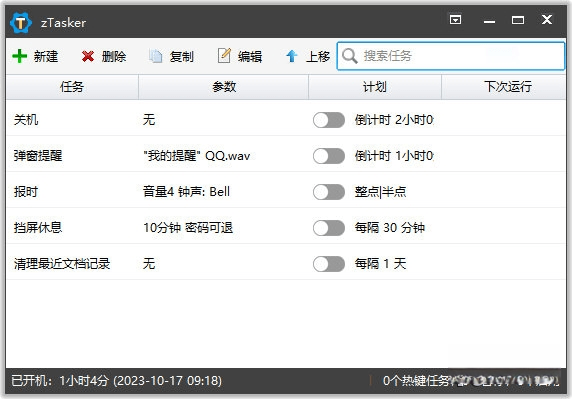
Task: Click the 倒计时 1小时0 schedule text
Action: pos(394,156)
